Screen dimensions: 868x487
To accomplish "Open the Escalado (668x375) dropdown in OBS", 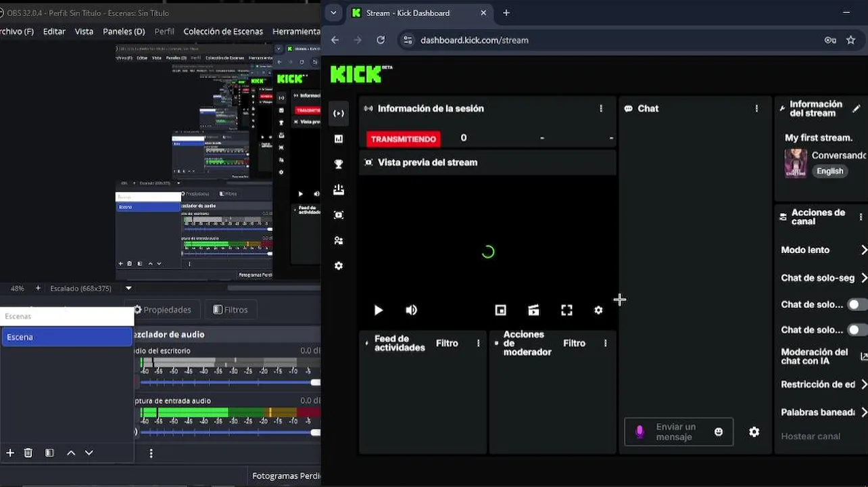I will (x=128, y=288).
